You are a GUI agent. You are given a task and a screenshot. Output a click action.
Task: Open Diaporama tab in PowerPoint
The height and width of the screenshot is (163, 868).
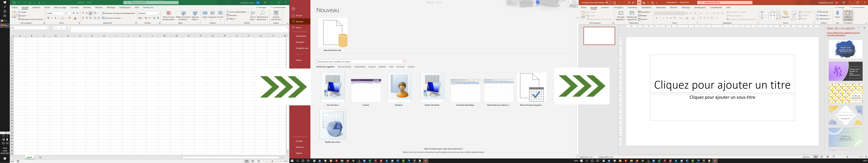point(661,7)
